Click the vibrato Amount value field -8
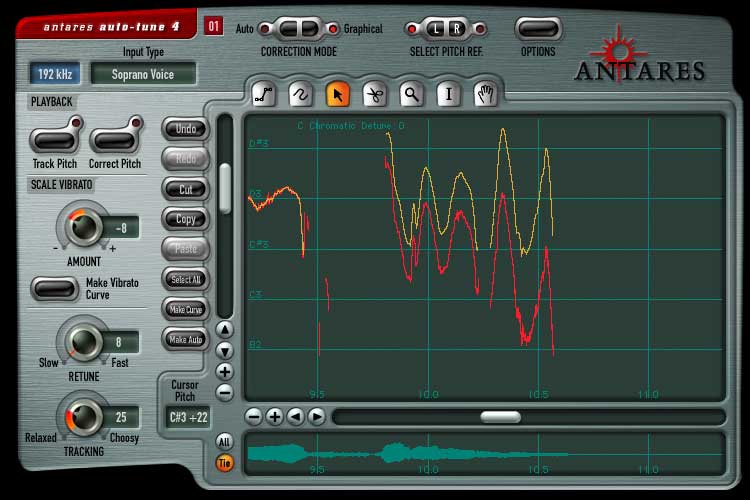This screenshot has height=500, width=750. coord(121,228)
